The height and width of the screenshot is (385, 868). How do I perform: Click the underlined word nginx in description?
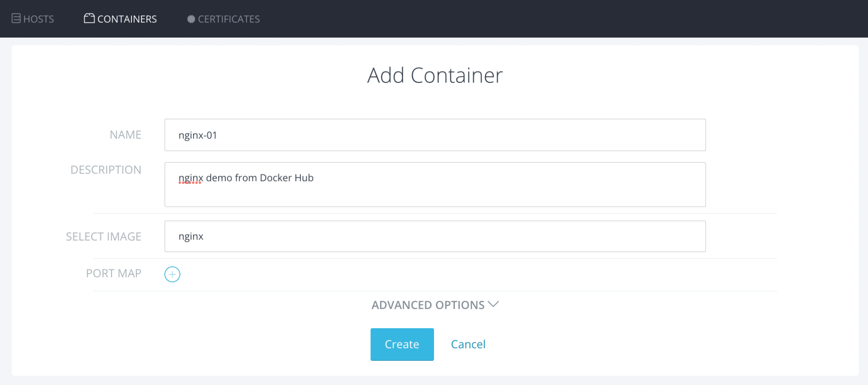point(191,178)
